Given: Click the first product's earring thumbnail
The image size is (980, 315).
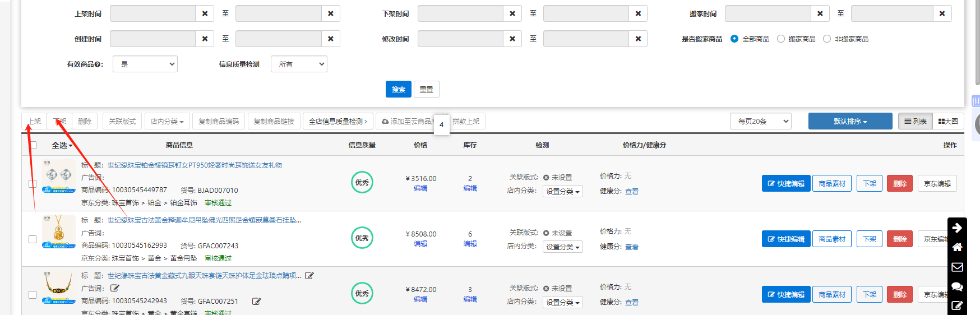Looking at the screenshot, I should (59, 176).
